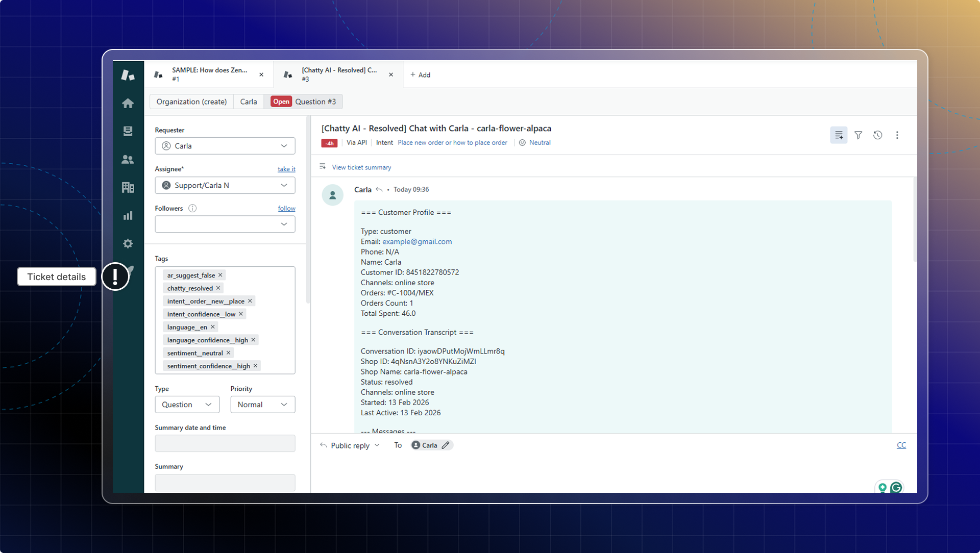Viewport: 980px width, 553px height.
Task: Click the 'take it' assignee link
Action: pos(286,169)
